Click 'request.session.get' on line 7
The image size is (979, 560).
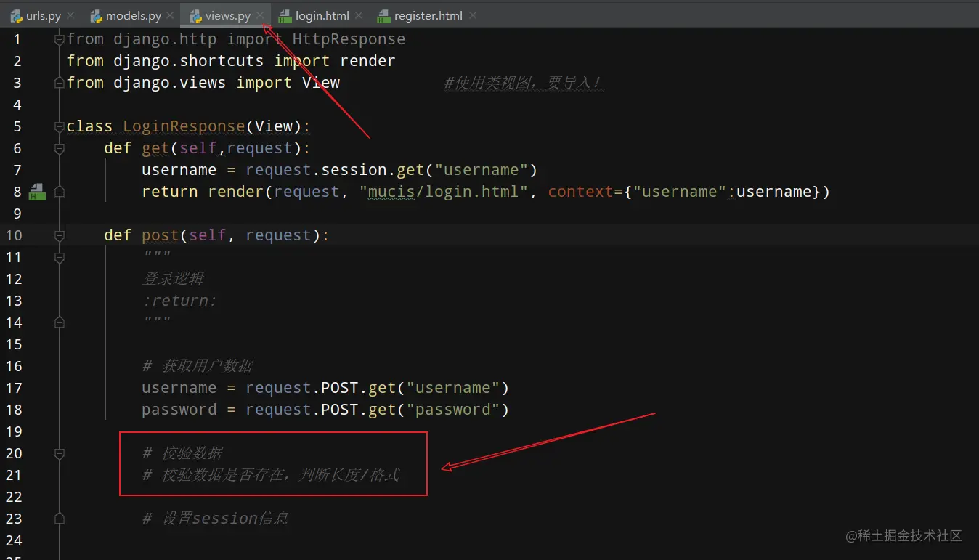click(x=335, y=170)
